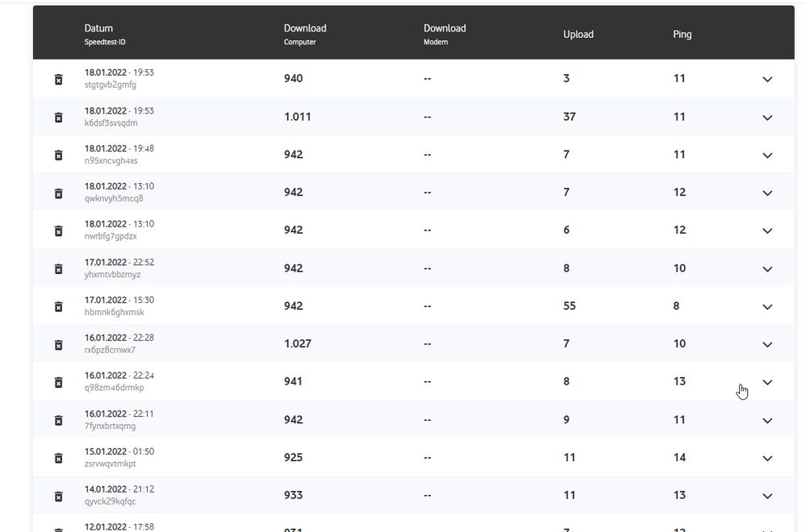This screenshot has height=532, width=806.
Task: Delete the speedtest entry n95xncvgh4xs
Action: coord(58,155)
